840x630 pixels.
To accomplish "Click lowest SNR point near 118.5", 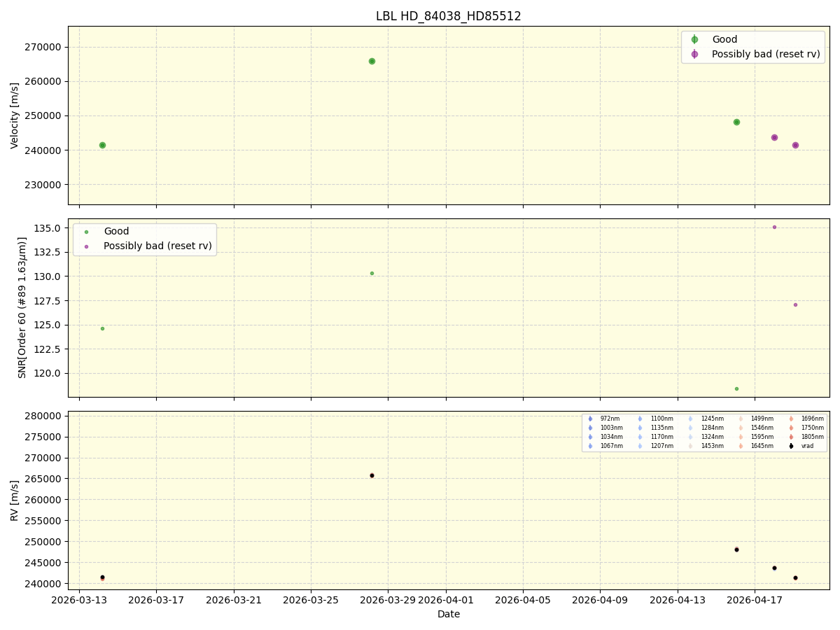I will [x=736, y=388].
